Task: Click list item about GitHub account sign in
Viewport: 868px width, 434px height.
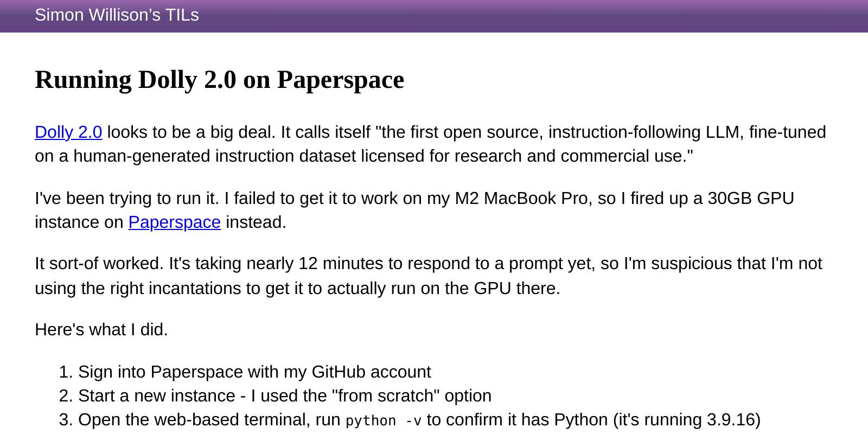Action: click(x=255, y=372)
